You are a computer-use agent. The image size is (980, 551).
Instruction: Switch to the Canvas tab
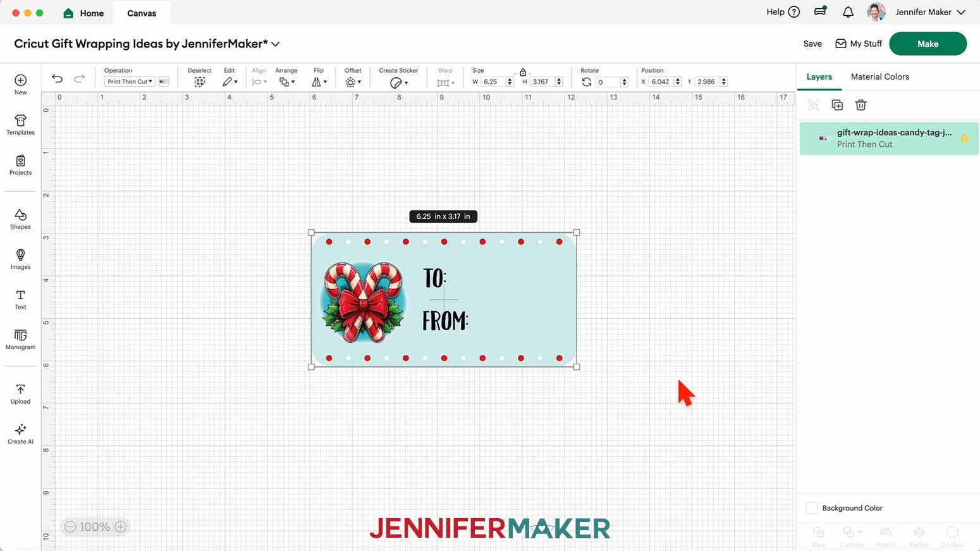point(142,13)
